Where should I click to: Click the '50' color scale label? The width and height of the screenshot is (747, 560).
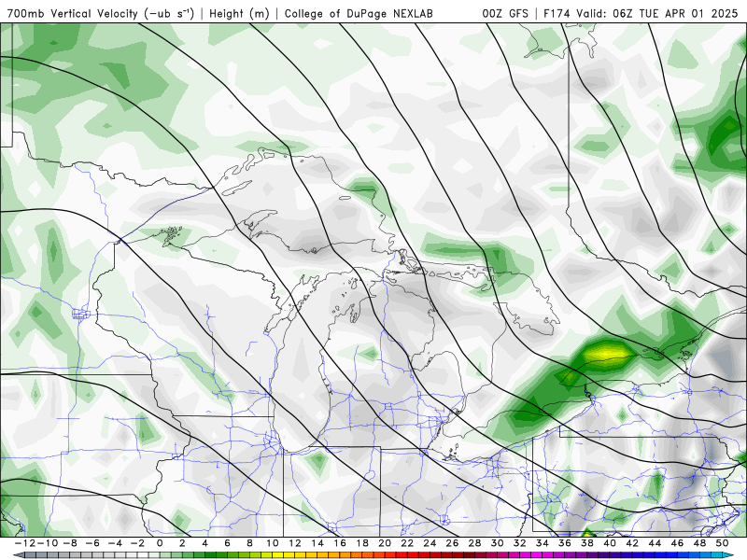(723, 543)
